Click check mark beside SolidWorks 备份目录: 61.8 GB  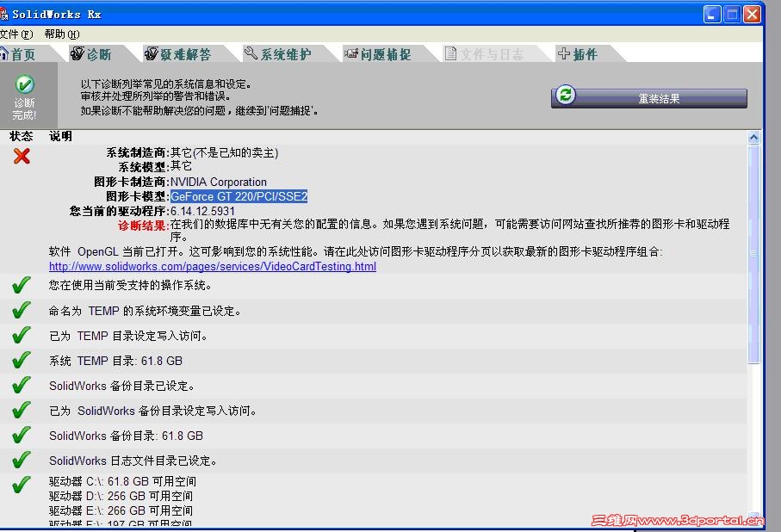coord(21,436)
